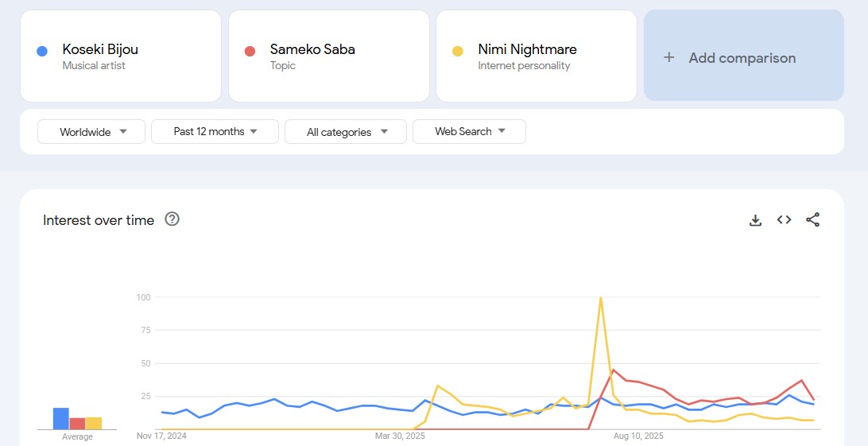
Task: Expand the Past 12 months time range
Action: point(215,132)
